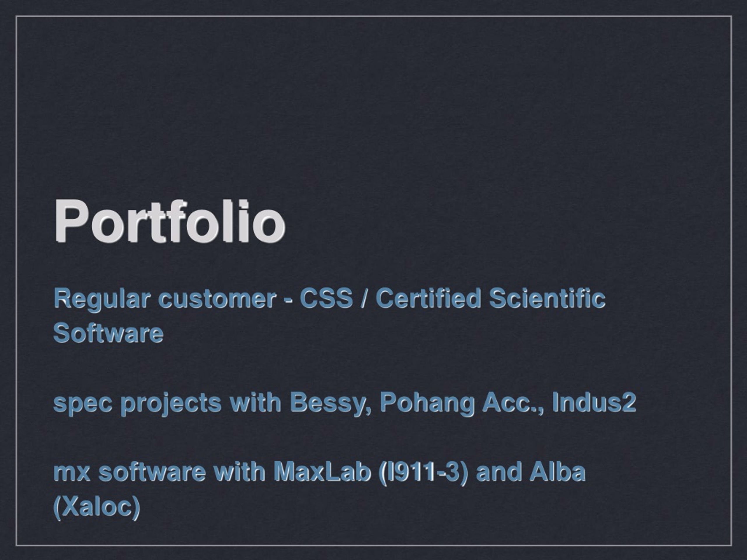Click the "(Xaloc)" text on the last line
Viewport: 747px width, 560px height.
click(97, 507)
